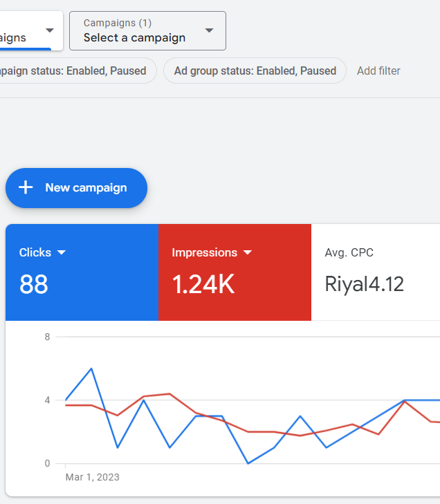Click the Campaign status Enabled, Paused filter chip

click(x=75, y=71)
